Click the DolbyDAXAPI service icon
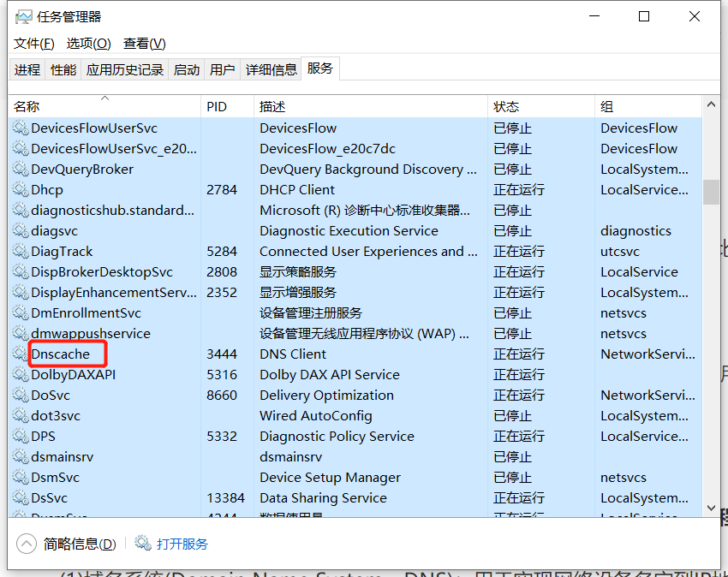 point(21,374)
